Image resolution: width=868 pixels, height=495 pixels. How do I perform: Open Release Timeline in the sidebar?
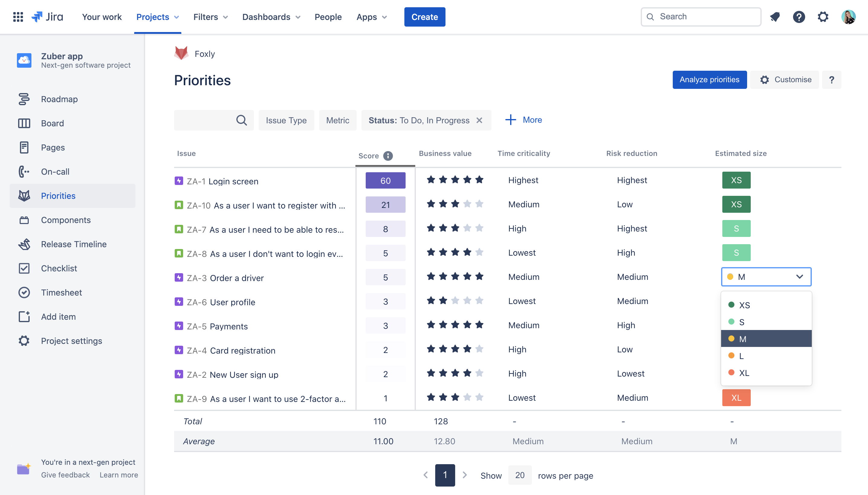[73, 244]
